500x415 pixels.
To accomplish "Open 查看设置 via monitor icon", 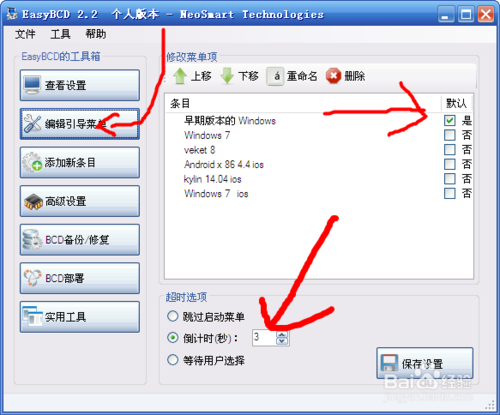I will point(32,85).
